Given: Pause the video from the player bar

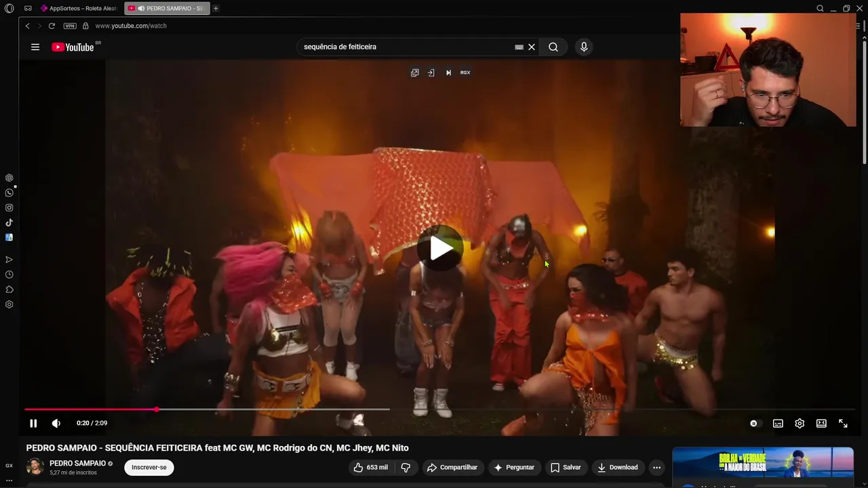Looking at the screenshot, I should click(x=33, y=423).
